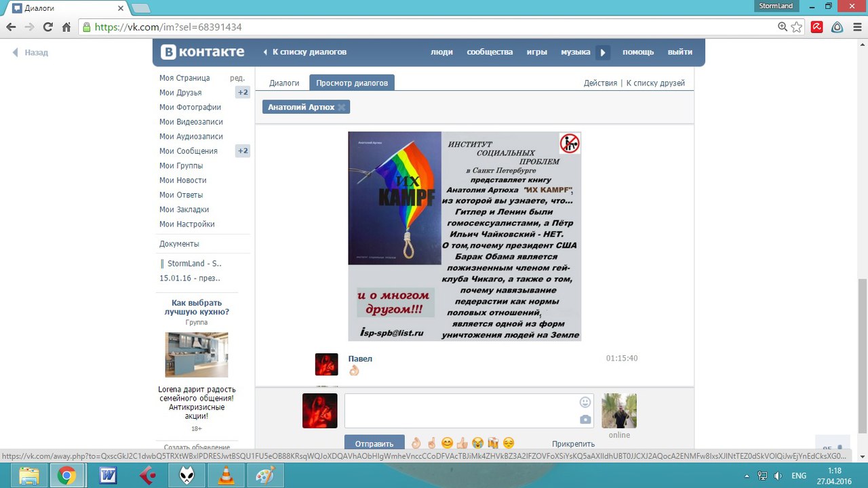
Task: Open the Avira extension icon
Action: [817, 27]
